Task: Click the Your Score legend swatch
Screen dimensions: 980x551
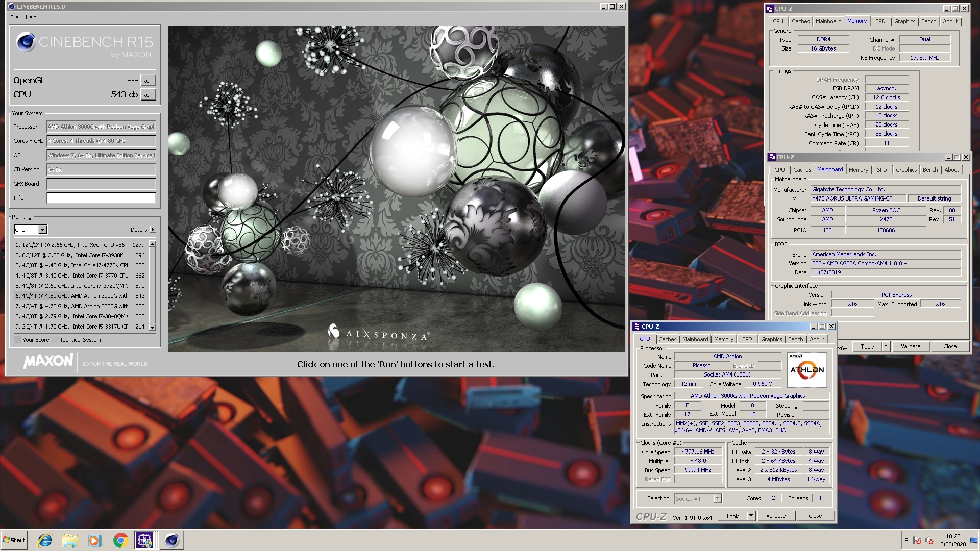Action: point(18,340)
